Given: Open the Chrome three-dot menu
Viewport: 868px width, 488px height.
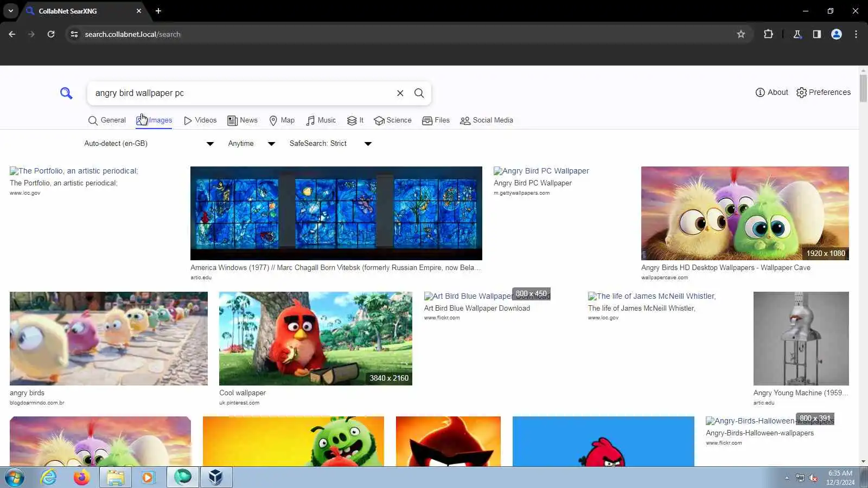Looking at the screenshot, I should 856,34.
